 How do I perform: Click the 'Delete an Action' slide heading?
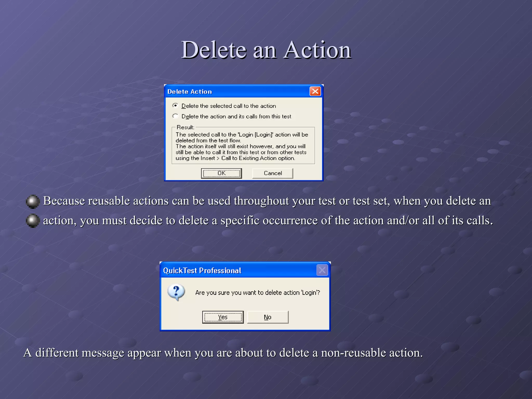pos(266,50)
